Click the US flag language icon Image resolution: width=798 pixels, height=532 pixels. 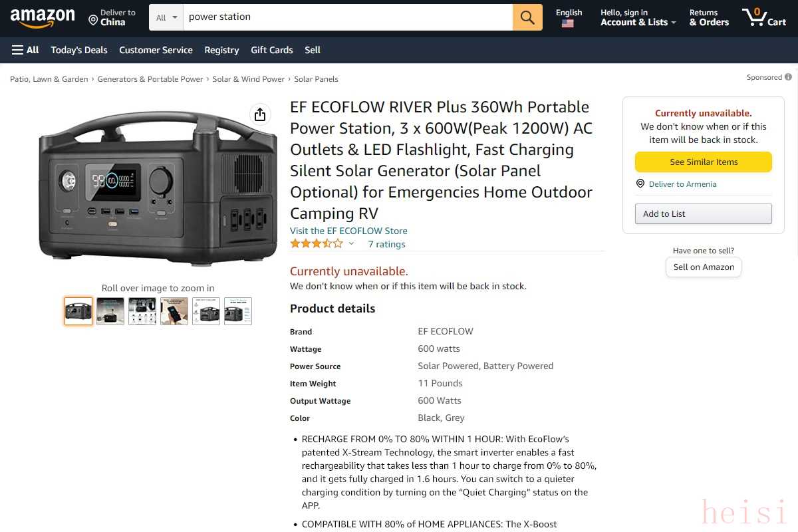567,23
